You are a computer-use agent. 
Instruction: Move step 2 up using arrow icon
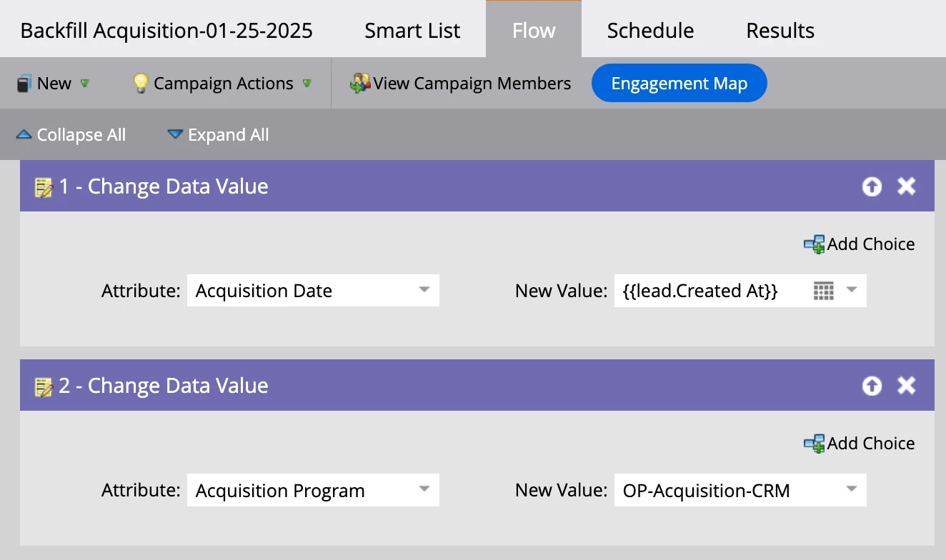click(x=872, y=386)
